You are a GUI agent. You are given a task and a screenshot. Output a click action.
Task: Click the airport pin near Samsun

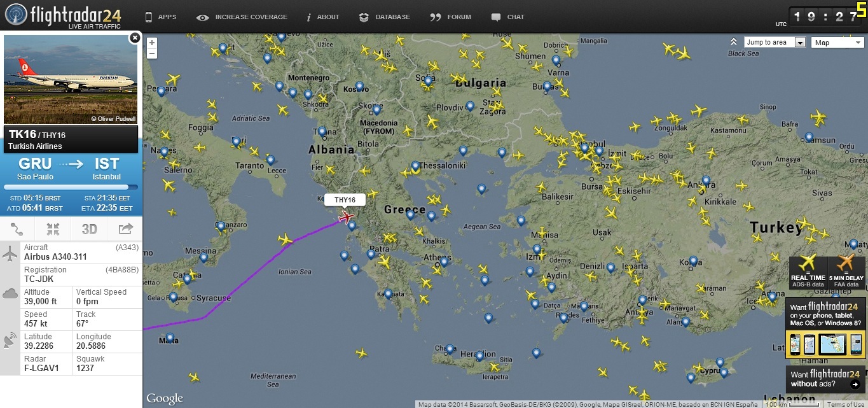(x=808, y=137)
